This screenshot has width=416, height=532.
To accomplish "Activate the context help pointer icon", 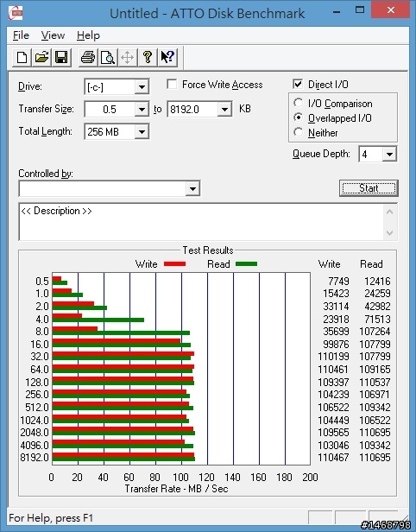I will coord(167,57).
